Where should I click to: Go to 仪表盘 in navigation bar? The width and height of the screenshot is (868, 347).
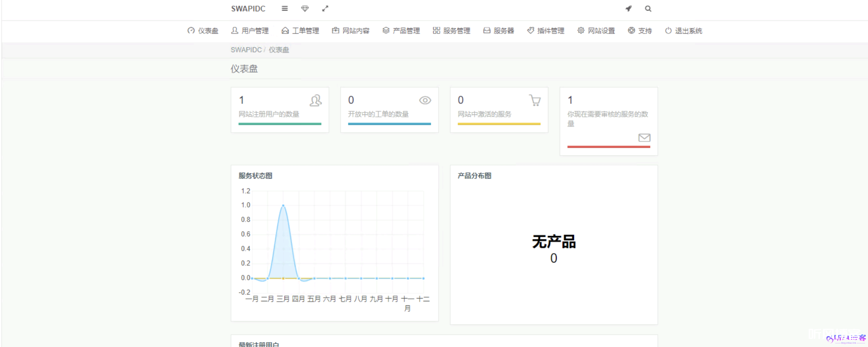coord(203,31)
